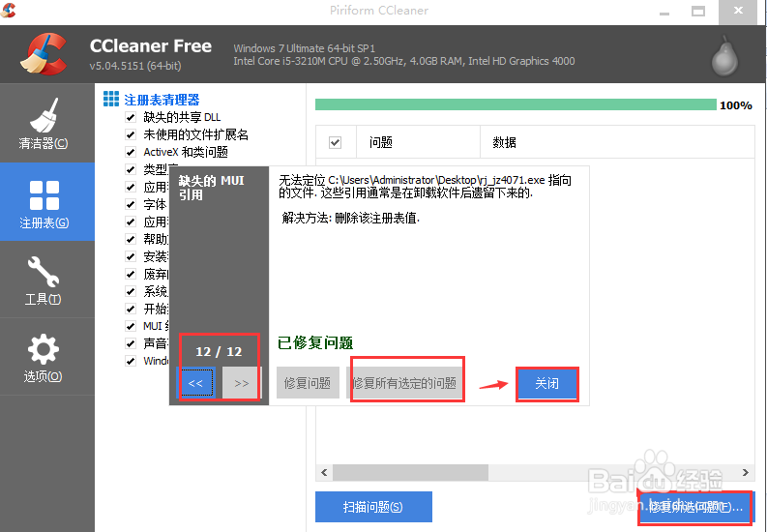The width and height of the screenshot is (767, 532).
Task: Uncheck ActiveX 和类问题 checkbox
Action: (131, 152)
